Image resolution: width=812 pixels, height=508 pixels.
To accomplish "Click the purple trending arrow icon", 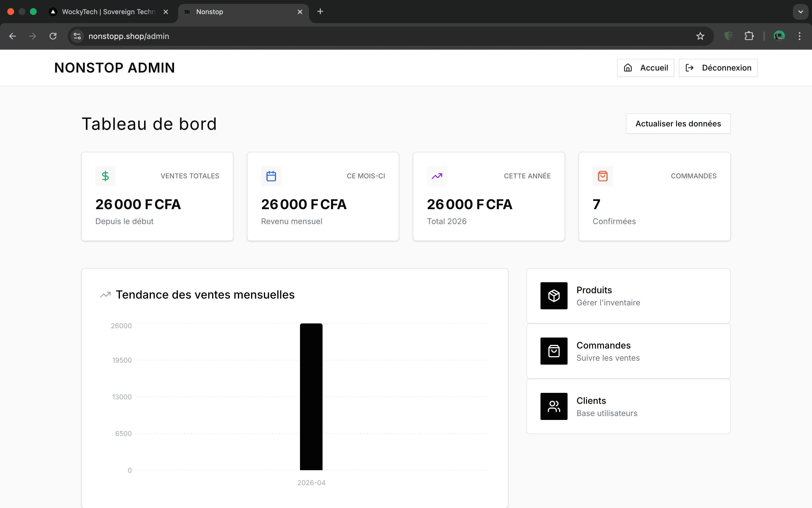I will click(437, 176).
